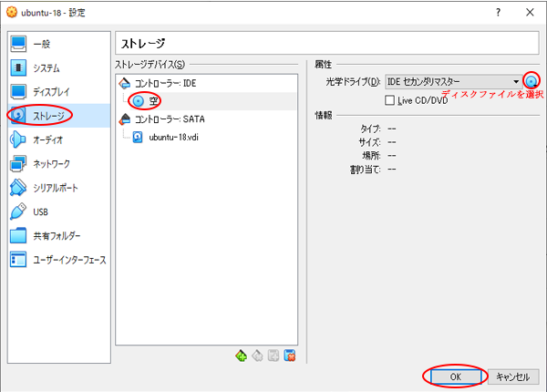The image size is (547, 392).
Task: Click the キャンセル button
Action: click(x=513, y=377)
